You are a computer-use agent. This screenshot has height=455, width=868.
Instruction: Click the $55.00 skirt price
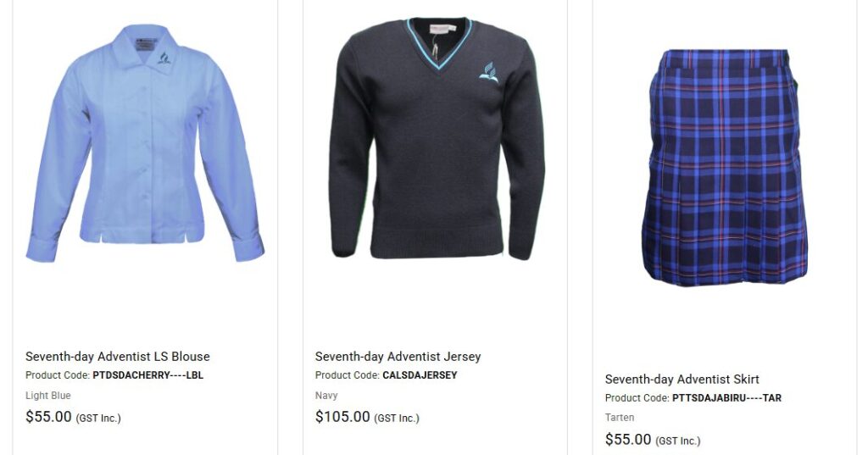point(628,440)
